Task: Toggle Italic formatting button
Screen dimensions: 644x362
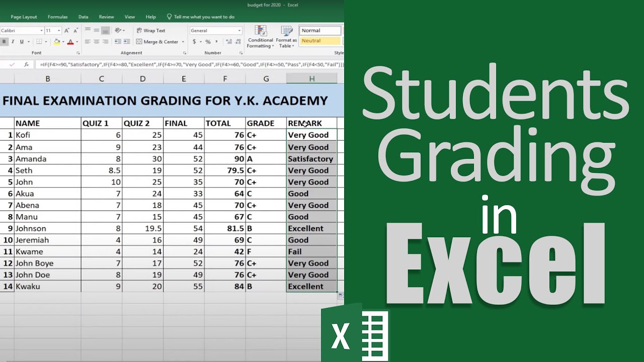Action: point(13,42)
